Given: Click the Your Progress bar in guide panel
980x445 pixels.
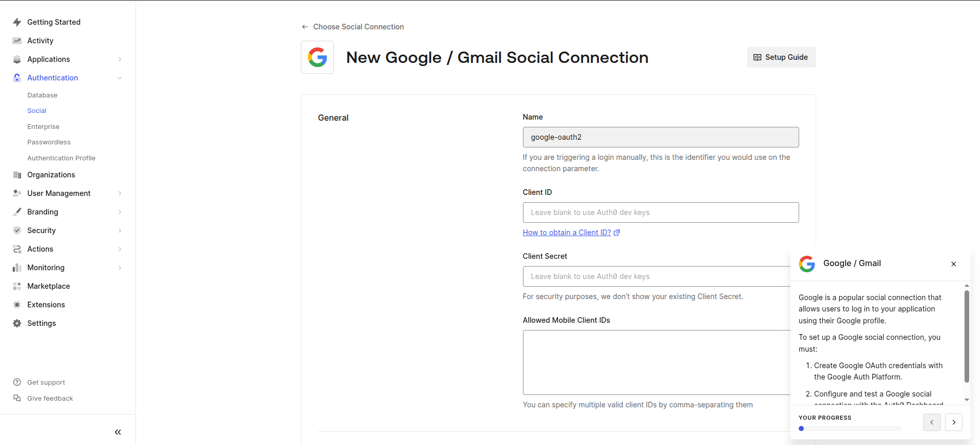Looking at the screenshot, I should tap(850, 428).
